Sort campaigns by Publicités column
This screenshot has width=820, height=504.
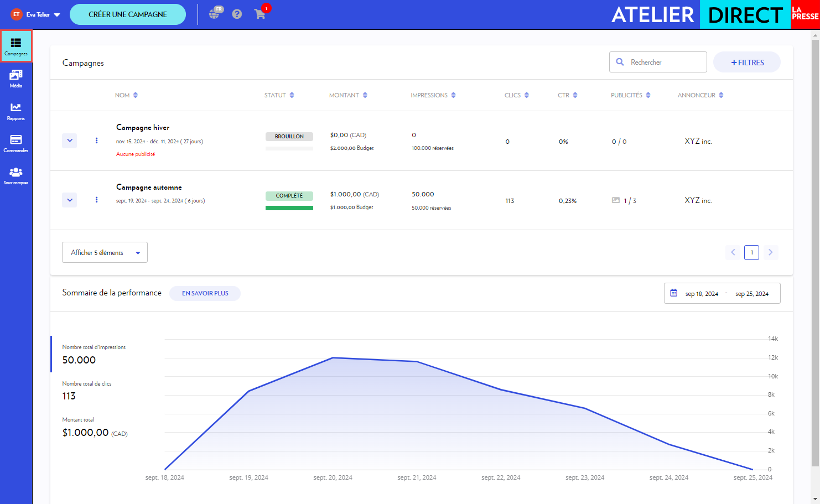click(x=631, y=95)
